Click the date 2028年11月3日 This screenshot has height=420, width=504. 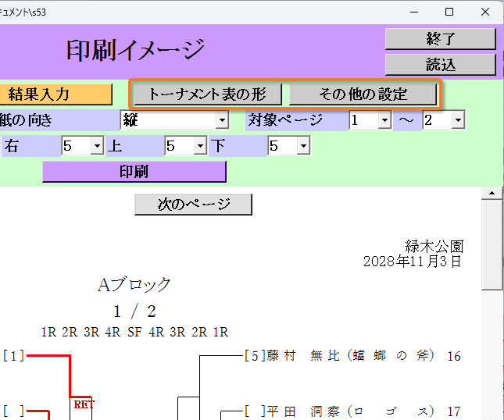[x=413, y=262]
